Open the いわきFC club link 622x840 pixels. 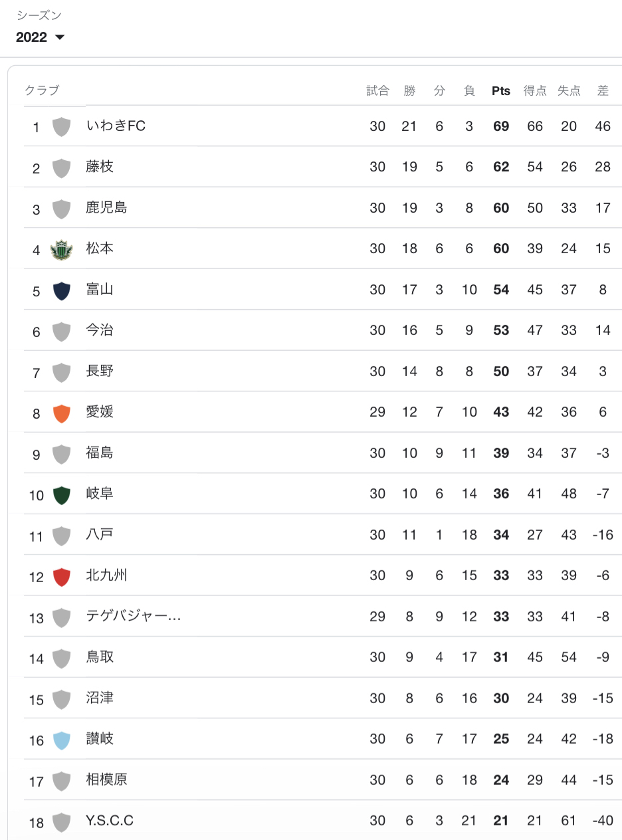click(x=116, y=126)
